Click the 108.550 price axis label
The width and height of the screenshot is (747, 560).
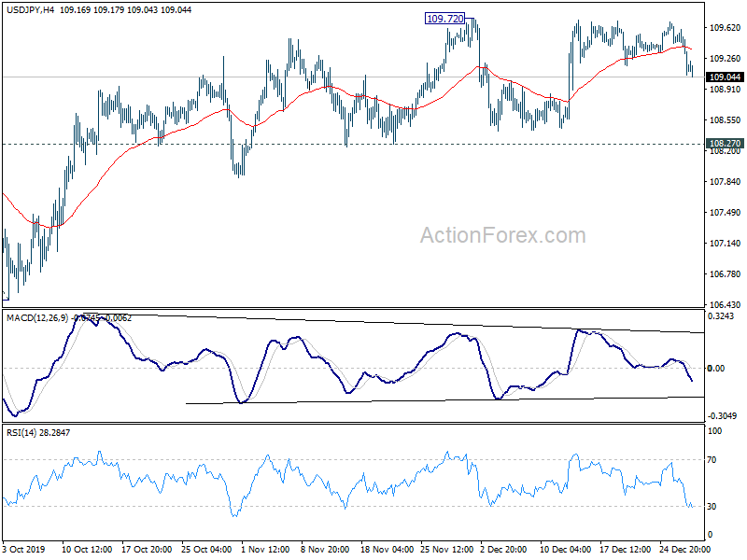point(726,120)
